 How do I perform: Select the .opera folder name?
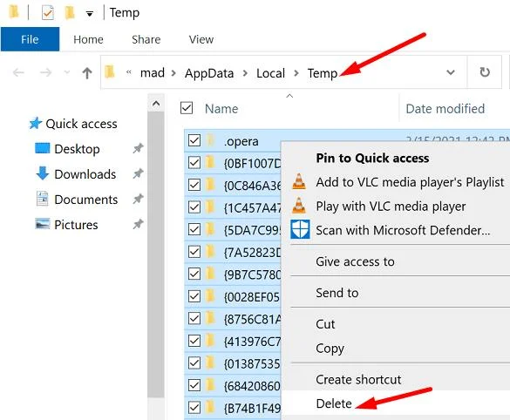click(x=241, y=141)
